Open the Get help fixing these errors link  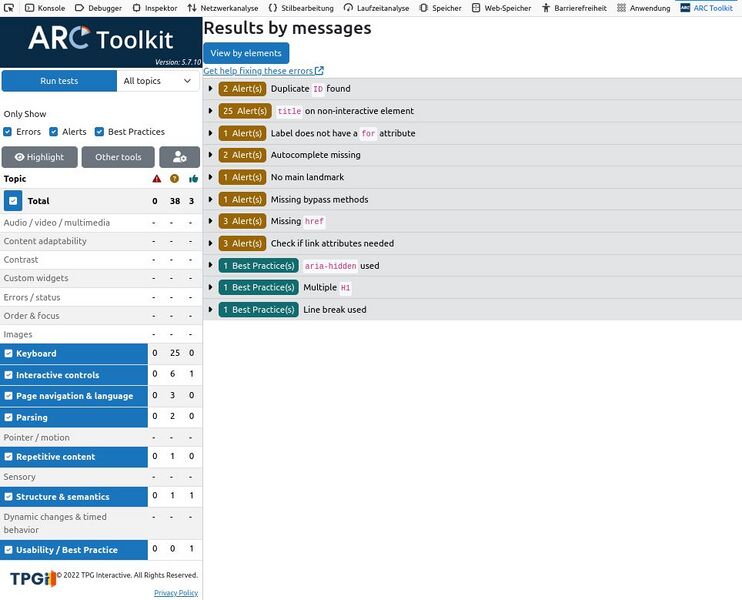(x=263, y=71)
